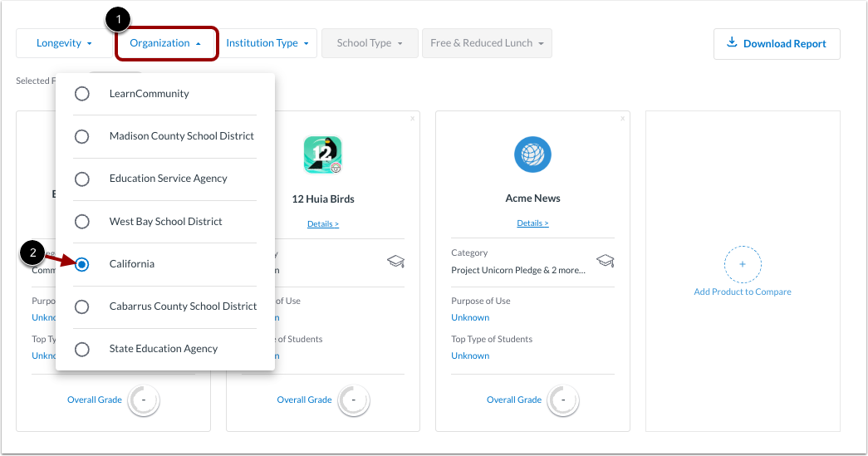Click the 12 Huia Birds overall grade gauge
The height and width of the screenshot is (456, 868).
(x=353, y=400)
